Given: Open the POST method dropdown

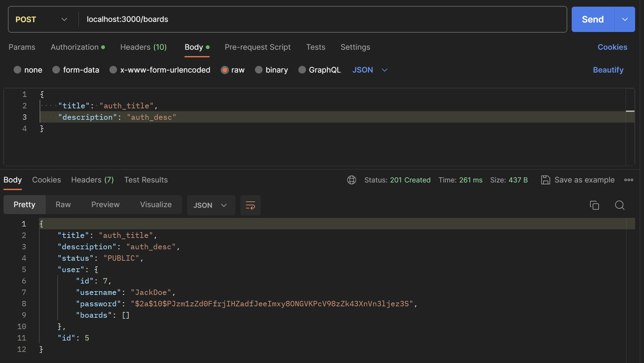Looking at the screenshot, I should [x=41, y=19].
